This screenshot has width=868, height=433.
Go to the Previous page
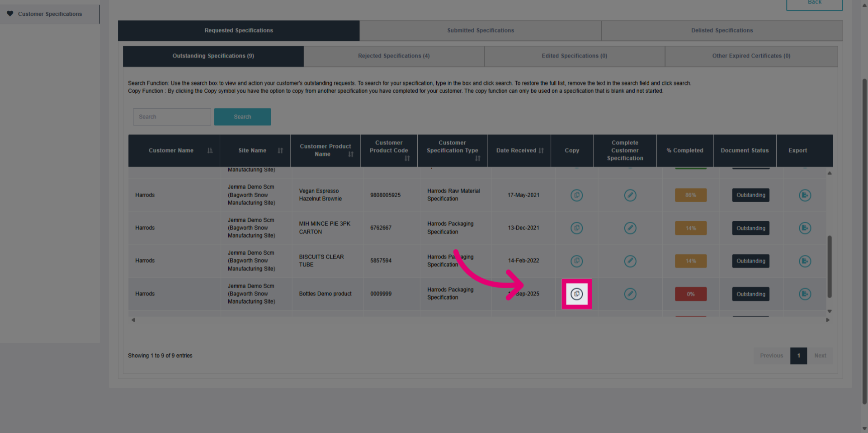(771, 356)
